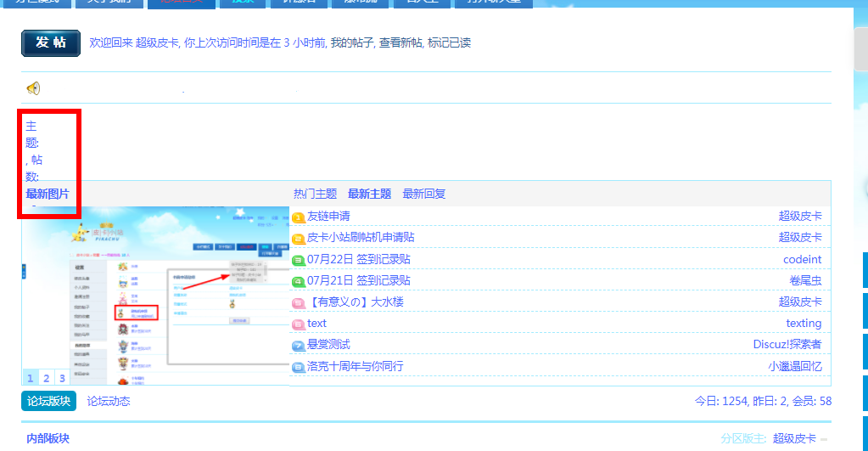Open the 内部板块 section link
This screenshot has height=451, width=868.
[48, 438]
